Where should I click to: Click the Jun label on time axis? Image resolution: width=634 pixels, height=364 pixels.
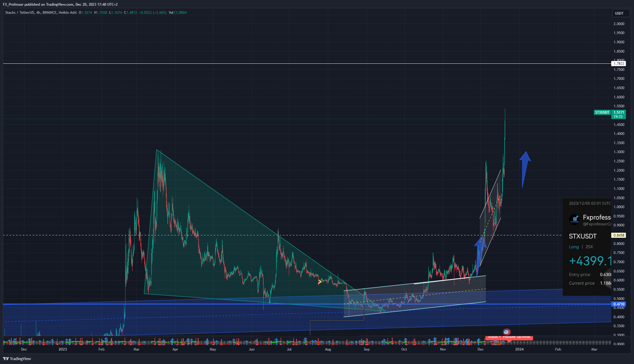tap(252, 349)
